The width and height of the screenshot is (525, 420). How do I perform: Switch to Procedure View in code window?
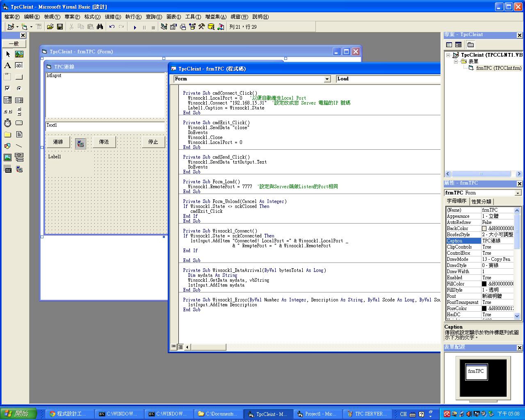[x=173, y=347]
